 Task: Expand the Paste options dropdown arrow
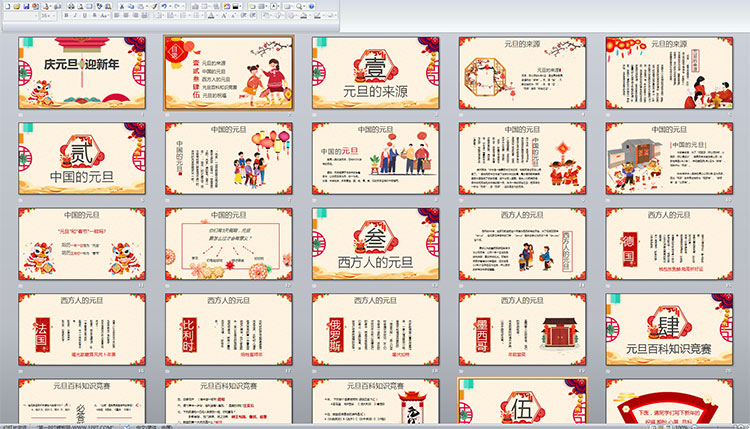(x=147, y=7)
